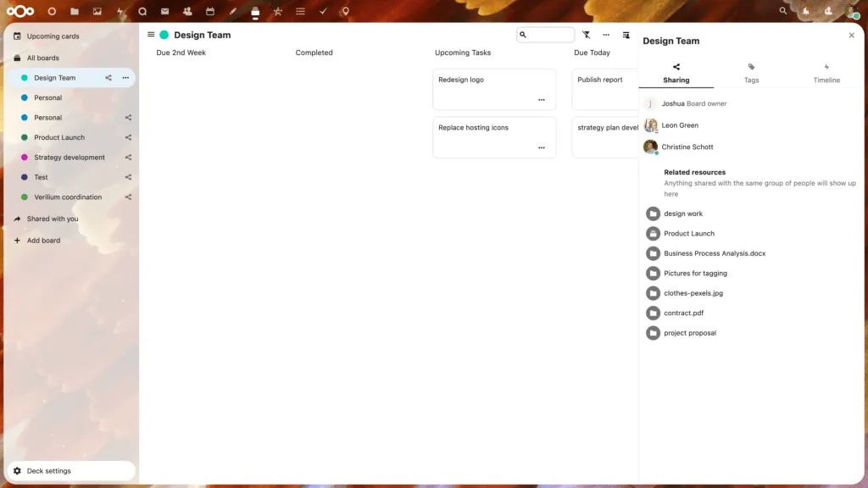Click the global search magnifier icon
This screenshot has height=488, width=868.
(782, 11)
